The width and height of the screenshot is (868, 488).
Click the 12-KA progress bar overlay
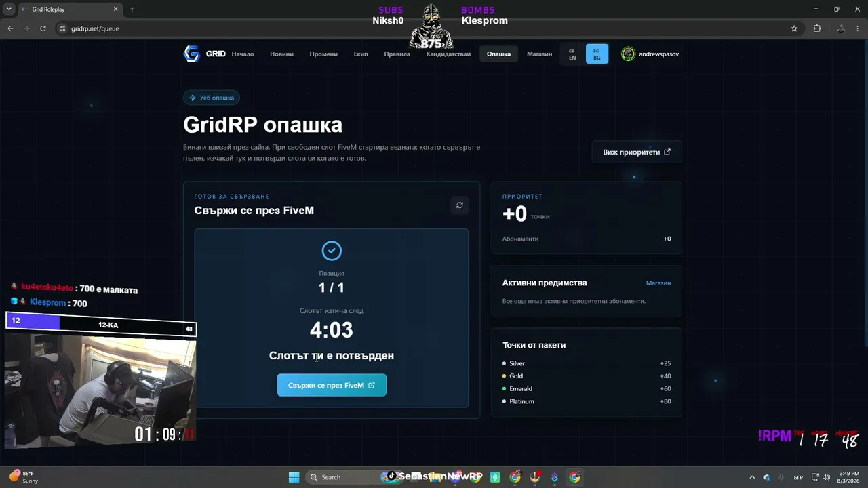pos(100,325)
